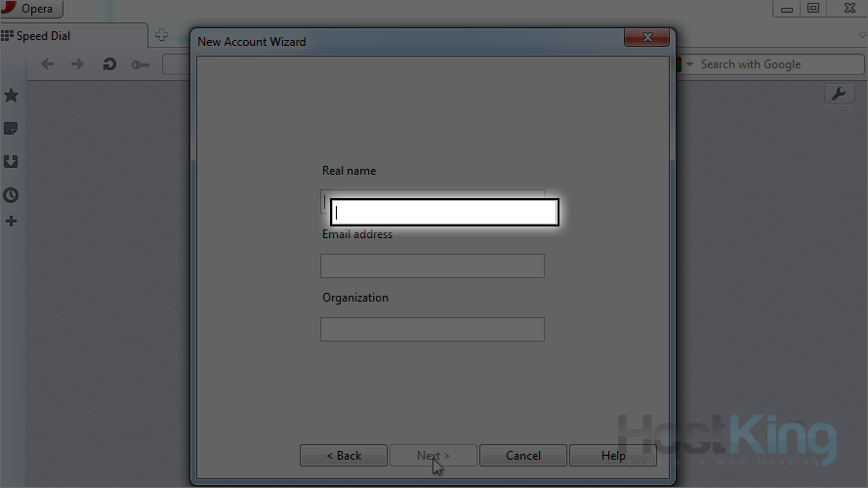The image size is (868, 488).
Task: Open the Opera main menu
Action: [31, 10]
